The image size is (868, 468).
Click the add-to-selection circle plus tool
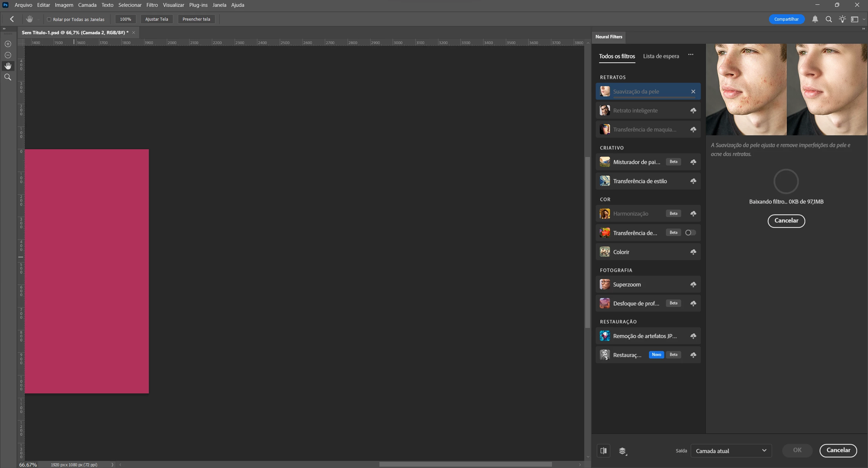[8, 44]
